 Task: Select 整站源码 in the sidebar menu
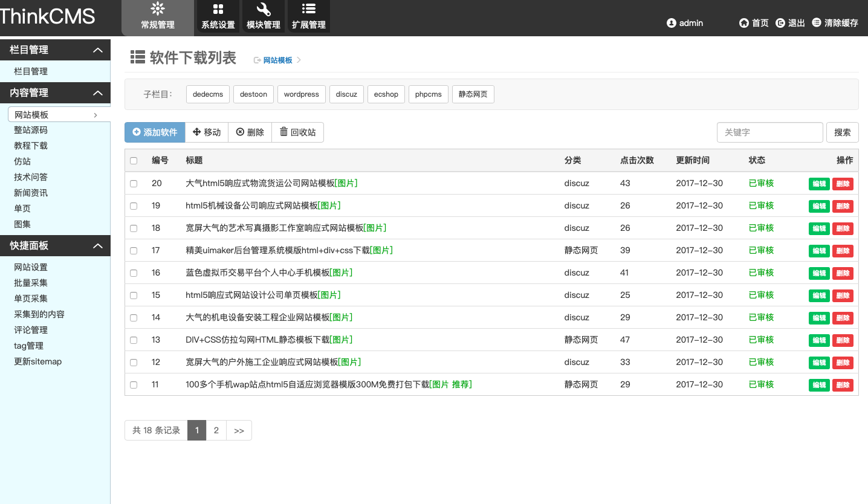(x=31, y=130)
